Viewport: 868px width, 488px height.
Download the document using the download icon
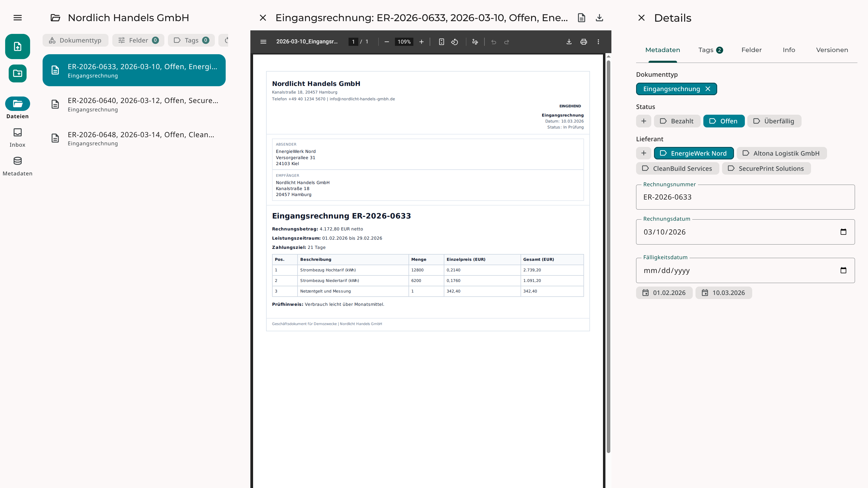(x=569, y=42)
